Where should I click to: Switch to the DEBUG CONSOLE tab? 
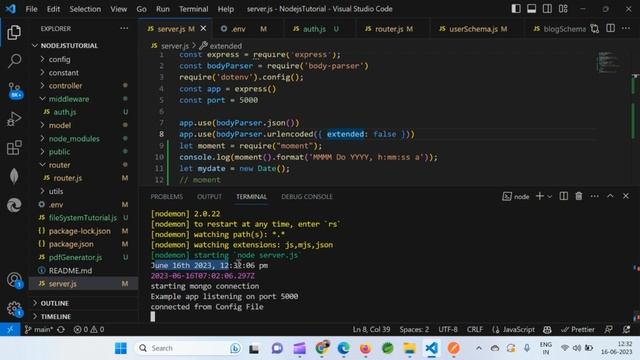pyautogui.click(x=307, y=197)
